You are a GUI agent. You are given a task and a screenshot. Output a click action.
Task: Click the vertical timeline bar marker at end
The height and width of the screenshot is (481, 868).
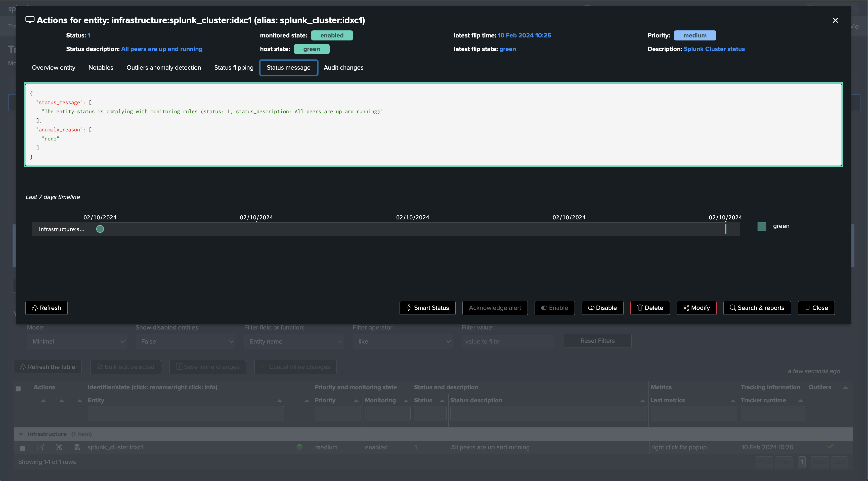725,229
